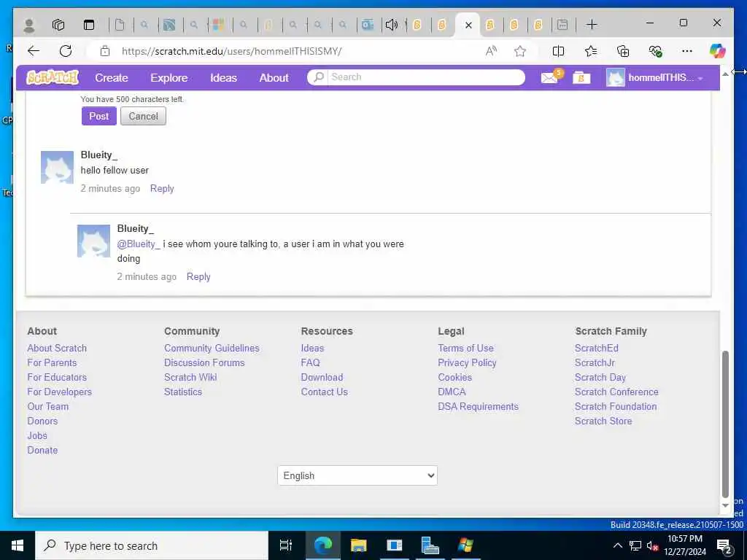747x560 pixels.
Task: Open the Scratch messages envelope icon
Action: click(551, 77)
